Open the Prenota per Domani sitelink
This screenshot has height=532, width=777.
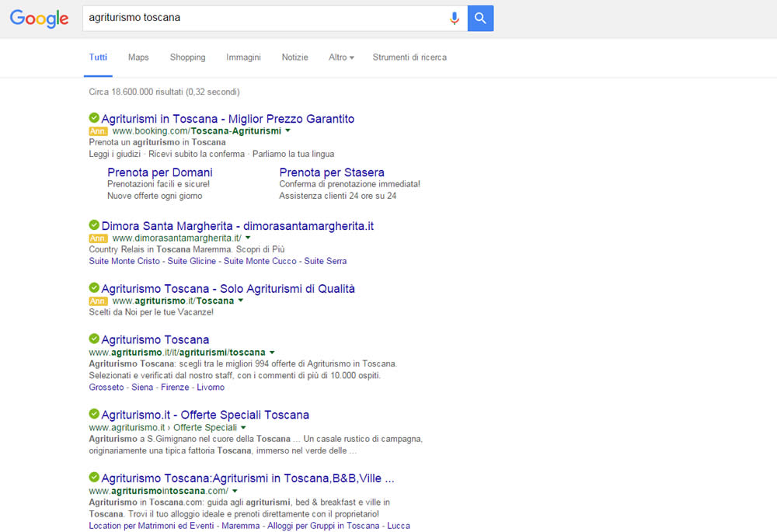point(160,172)
